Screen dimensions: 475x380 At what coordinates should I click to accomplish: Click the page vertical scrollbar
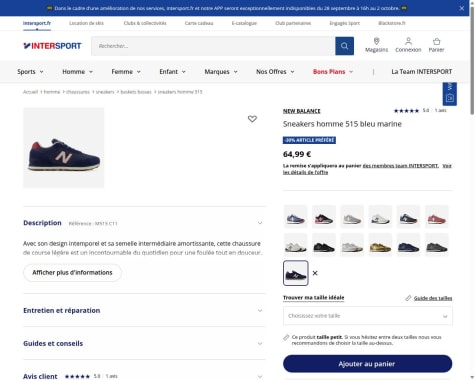click(472, 60)
